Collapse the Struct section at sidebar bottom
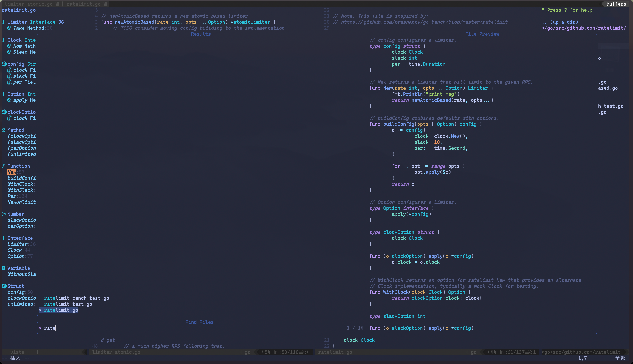The height and width of the screenshot is (364, 633). coord(16,286)
